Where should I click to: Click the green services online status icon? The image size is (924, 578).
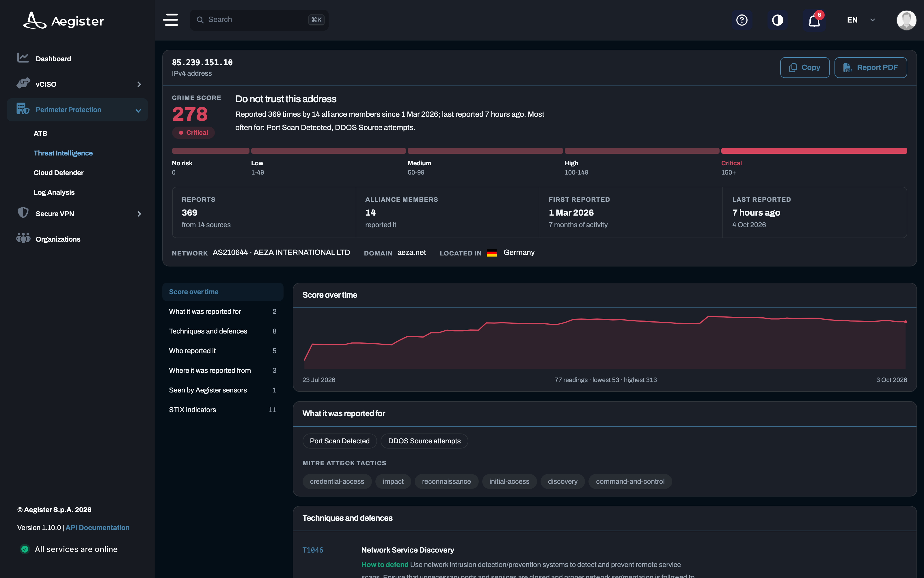[x=25, y=549]
